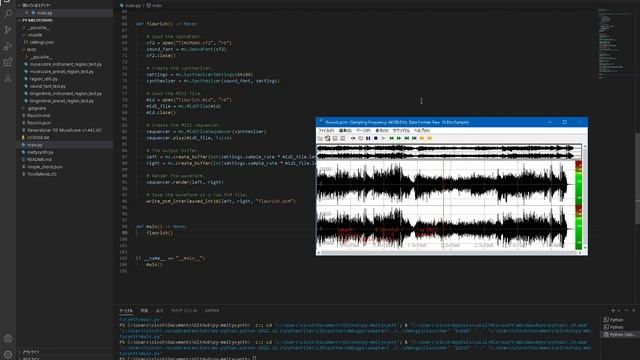Click the arrows icon left of the loop icon
The width and height of the screenshot is (640, 360).
(353, 138)
